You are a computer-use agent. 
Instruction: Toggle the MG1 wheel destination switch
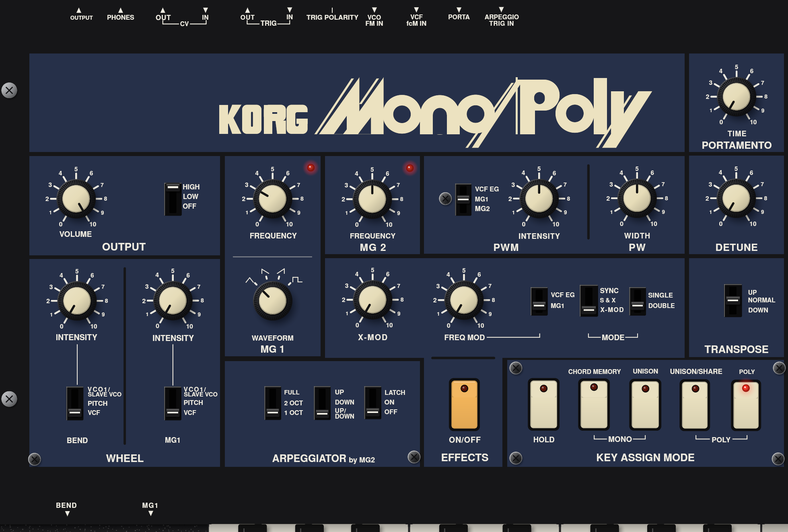pos(173,403)
